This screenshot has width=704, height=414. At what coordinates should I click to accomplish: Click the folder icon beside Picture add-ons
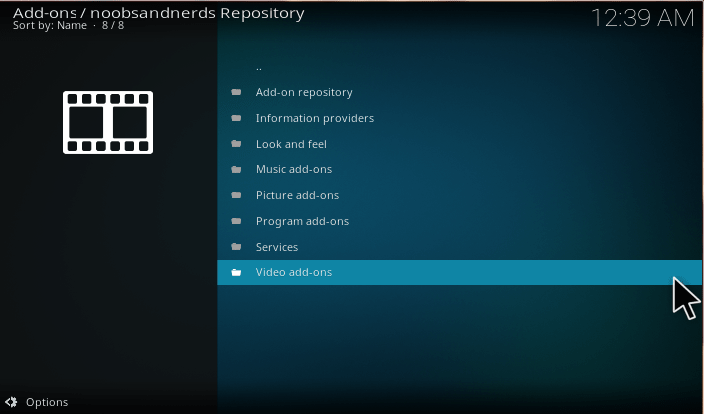[x=236, y=195]
